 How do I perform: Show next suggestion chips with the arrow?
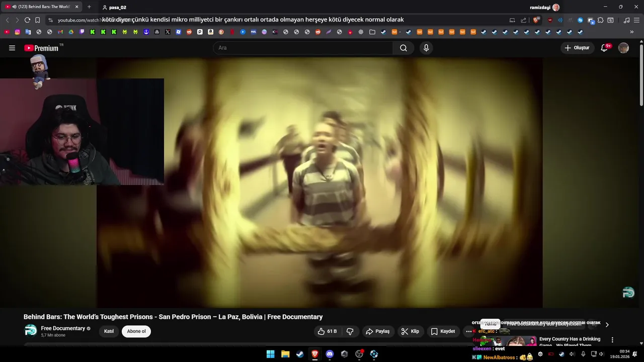(607, 325)
